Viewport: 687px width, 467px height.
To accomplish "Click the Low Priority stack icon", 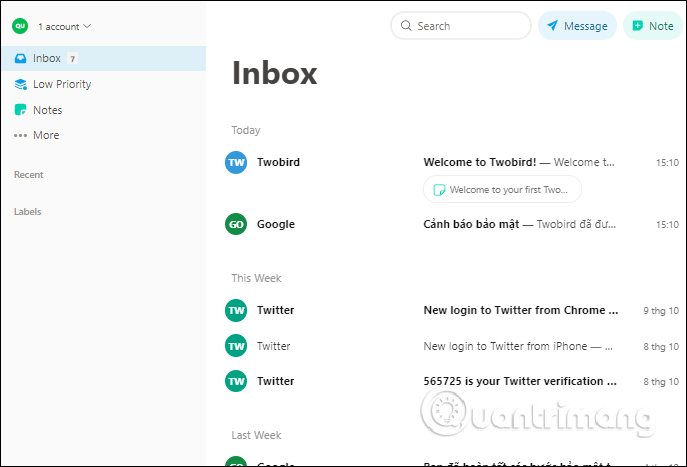I will click(x=21, y=84).
